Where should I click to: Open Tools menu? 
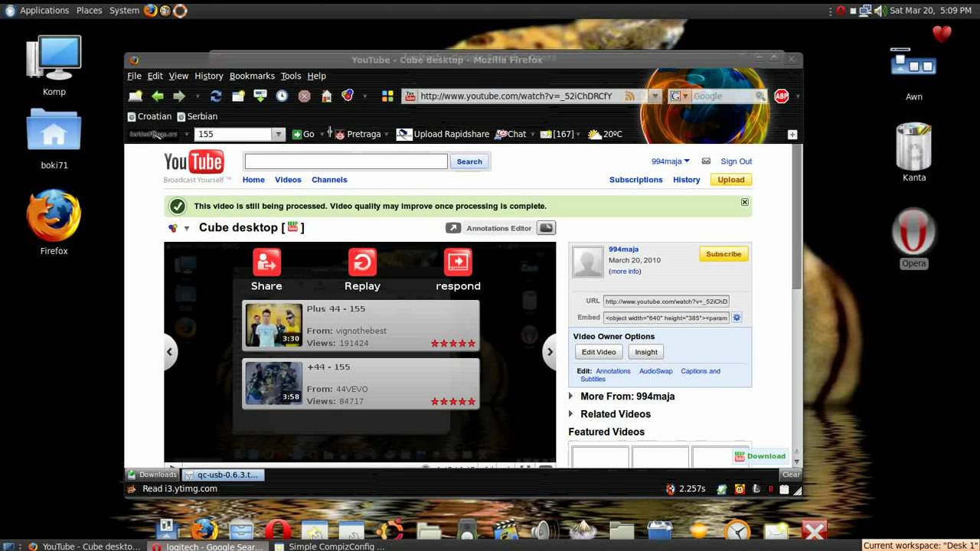[291, 76]
